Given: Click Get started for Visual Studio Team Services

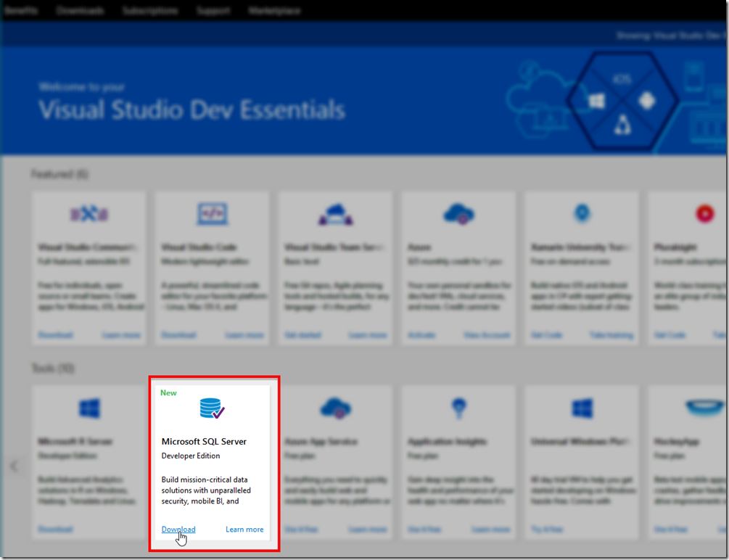Looking at the screenshot, I should (302, 335).
